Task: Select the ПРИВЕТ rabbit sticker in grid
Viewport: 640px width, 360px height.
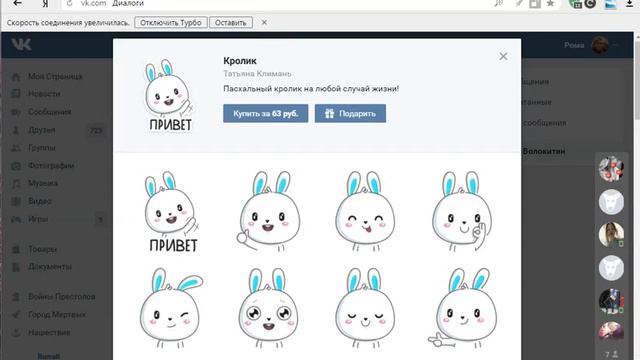Action: [x=171, y=211]
